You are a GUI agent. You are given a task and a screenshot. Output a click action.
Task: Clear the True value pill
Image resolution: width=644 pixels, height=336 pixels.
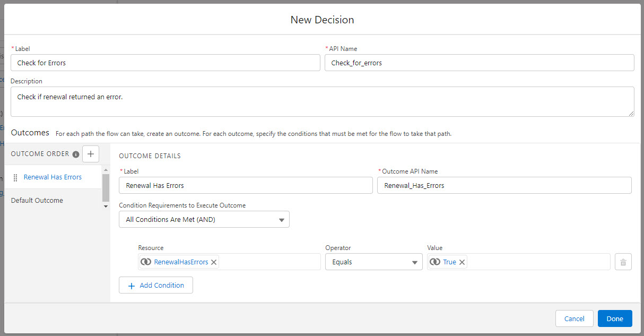coord(462,262)
